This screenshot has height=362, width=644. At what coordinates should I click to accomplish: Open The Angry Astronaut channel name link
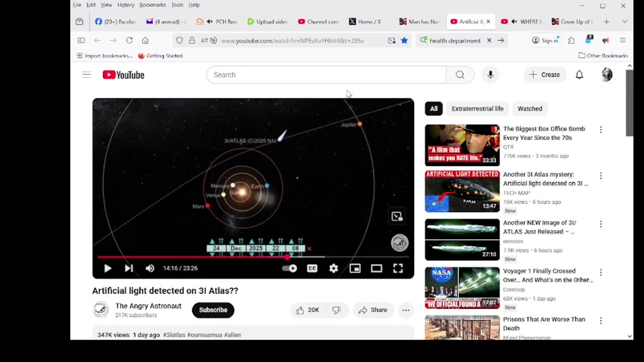(x=148, y=306)
